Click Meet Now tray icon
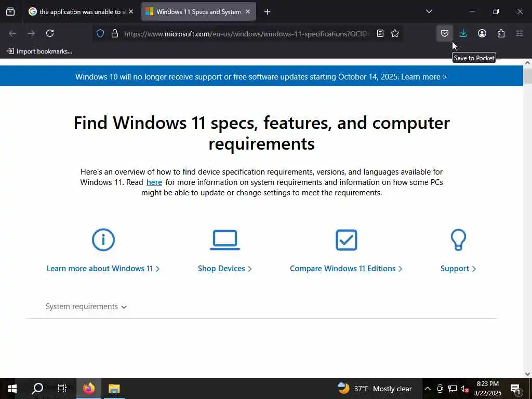Screen dimensions: 532x399 440,389
